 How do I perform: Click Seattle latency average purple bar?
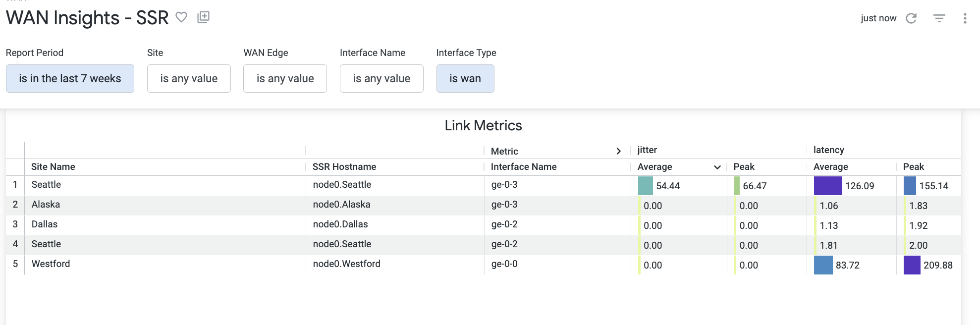(827, 186)
